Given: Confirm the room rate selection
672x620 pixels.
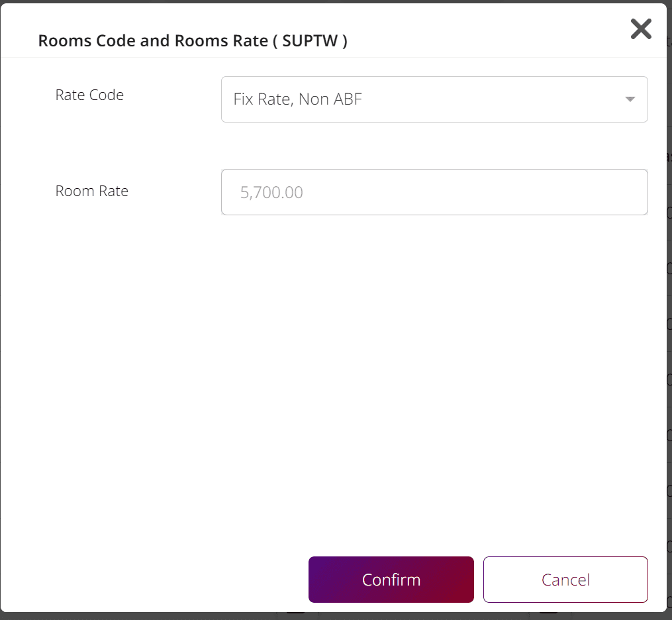Looking at the screenshot, I should pyautogui.click(x=391, y=580).
